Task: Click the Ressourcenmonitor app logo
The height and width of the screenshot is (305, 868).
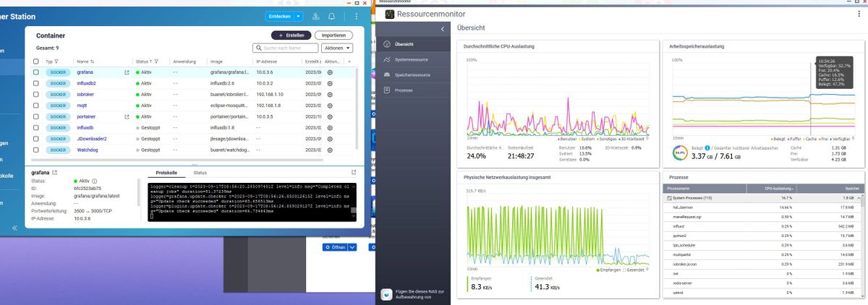Action: 390,14
